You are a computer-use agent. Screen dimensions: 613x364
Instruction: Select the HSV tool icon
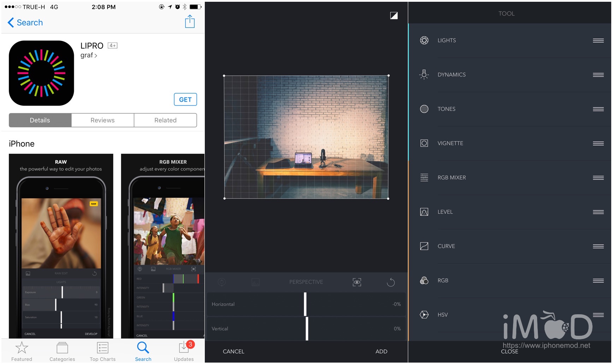(x=424, y=315)
